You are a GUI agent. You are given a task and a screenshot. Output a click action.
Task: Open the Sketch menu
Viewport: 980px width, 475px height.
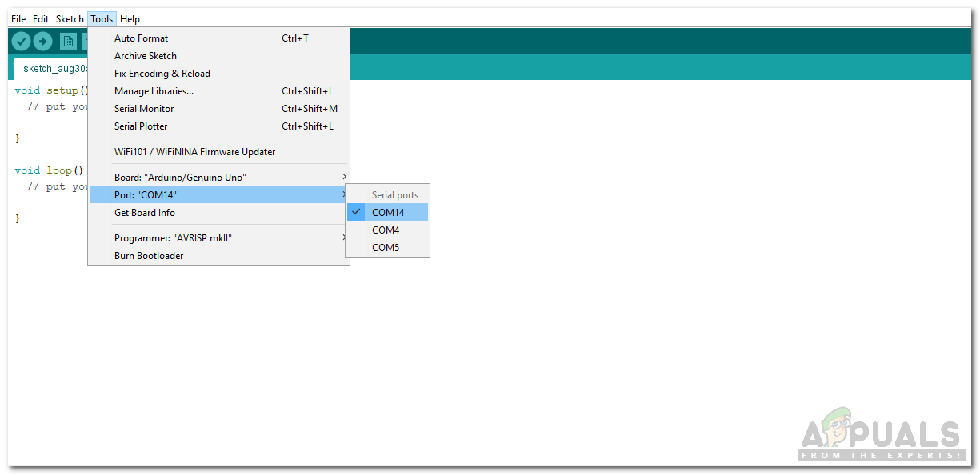pyautogui.click(x=70, y=18)
